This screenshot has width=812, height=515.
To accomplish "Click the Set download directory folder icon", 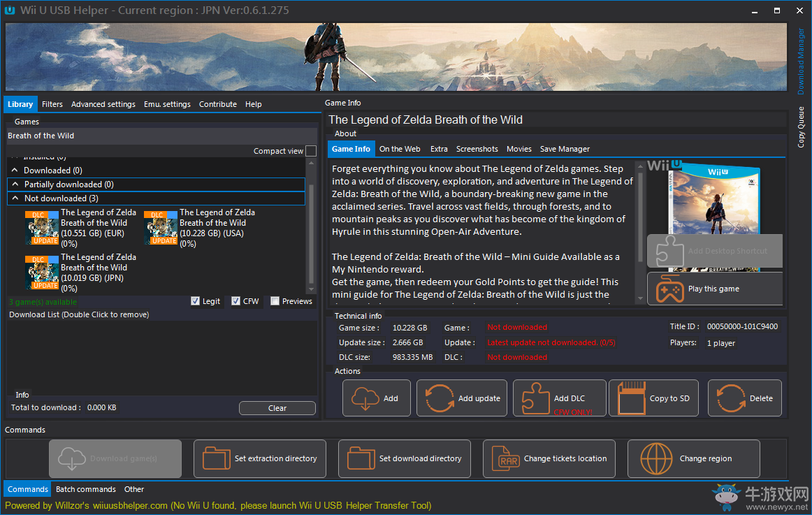I will pyautogui.click(x=361, y=458).
